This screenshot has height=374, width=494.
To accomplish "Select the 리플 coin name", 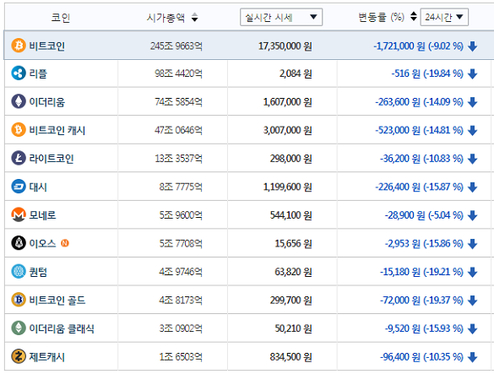I will click(38, 73).
